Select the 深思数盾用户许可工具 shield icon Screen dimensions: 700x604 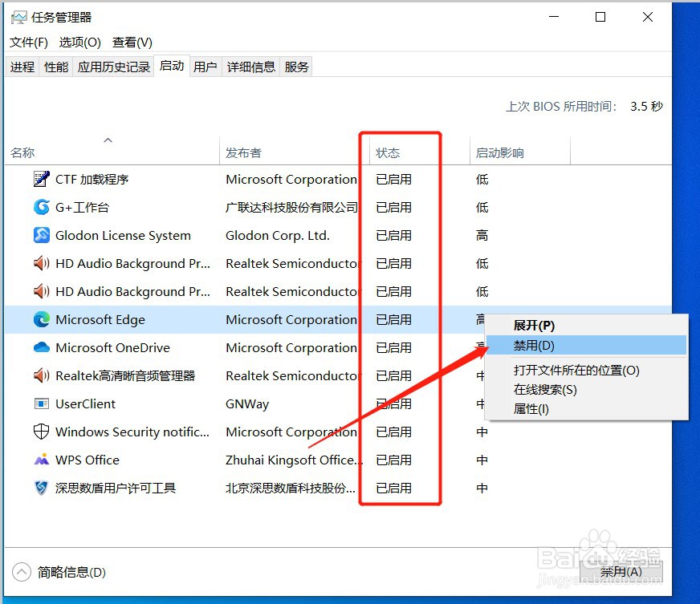pyautogui.click(x=41, y=488)
